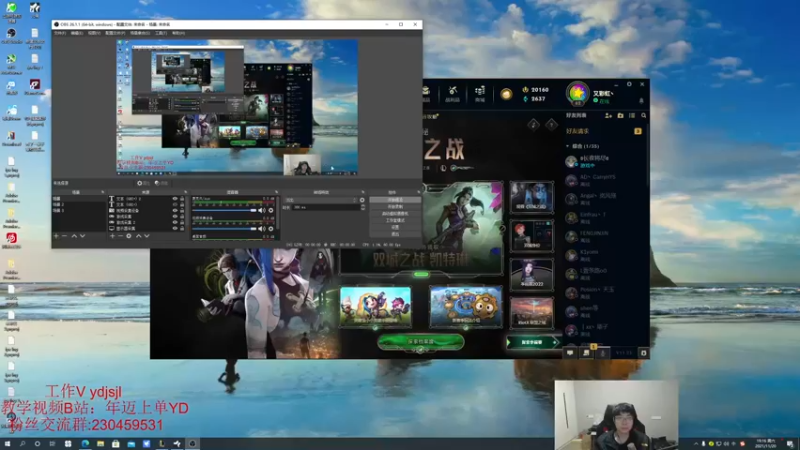Hide the 视频采集设备 source
Image resolution: width=800 pixels, height=450 pixels.
pos(175,210)
